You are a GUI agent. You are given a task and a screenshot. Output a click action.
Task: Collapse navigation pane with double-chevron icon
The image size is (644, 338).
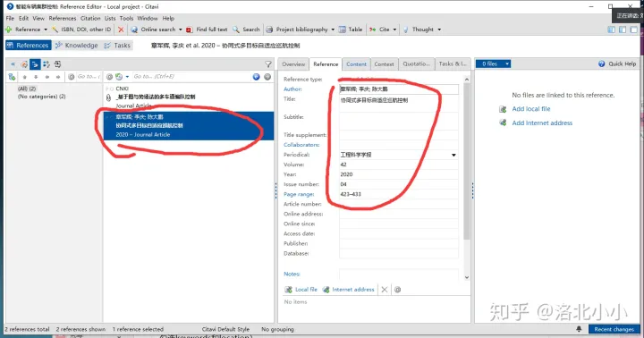point(13,64)
